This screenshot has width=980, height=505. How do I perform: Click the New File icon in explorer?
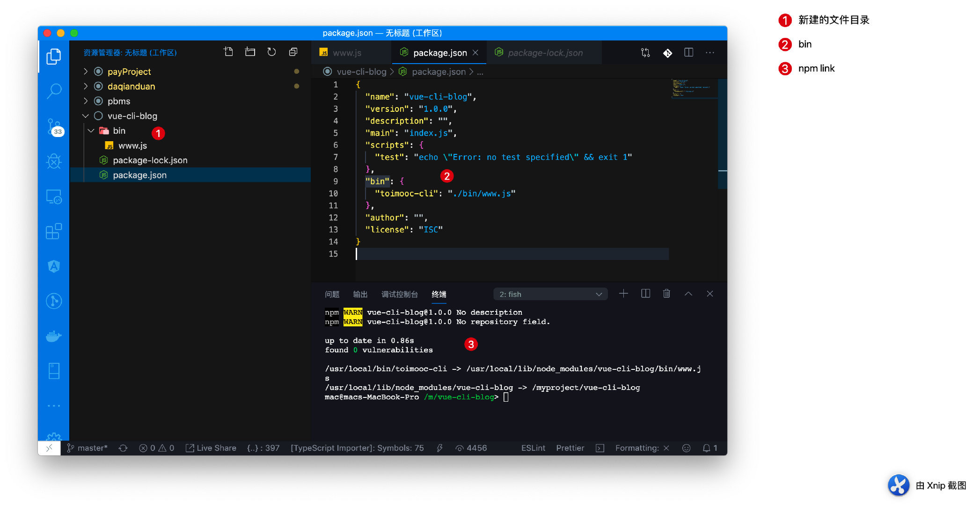(228, 52)
